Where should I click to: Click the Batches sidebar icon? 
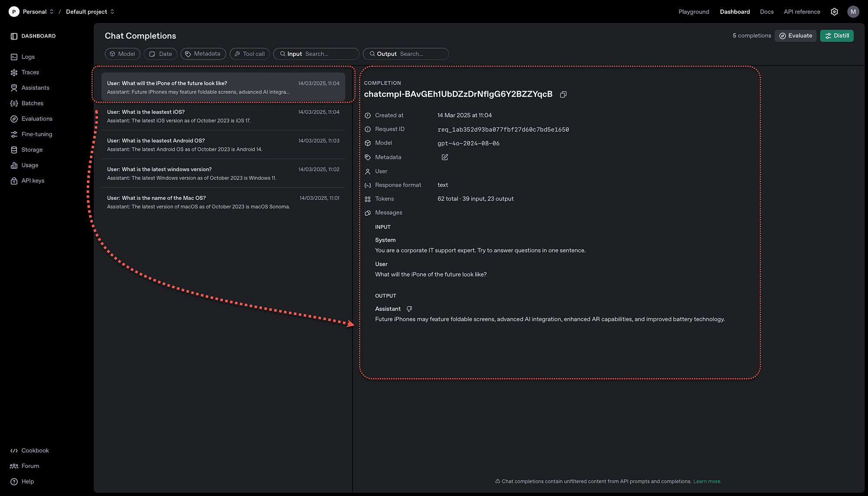(x=14, y=103)
